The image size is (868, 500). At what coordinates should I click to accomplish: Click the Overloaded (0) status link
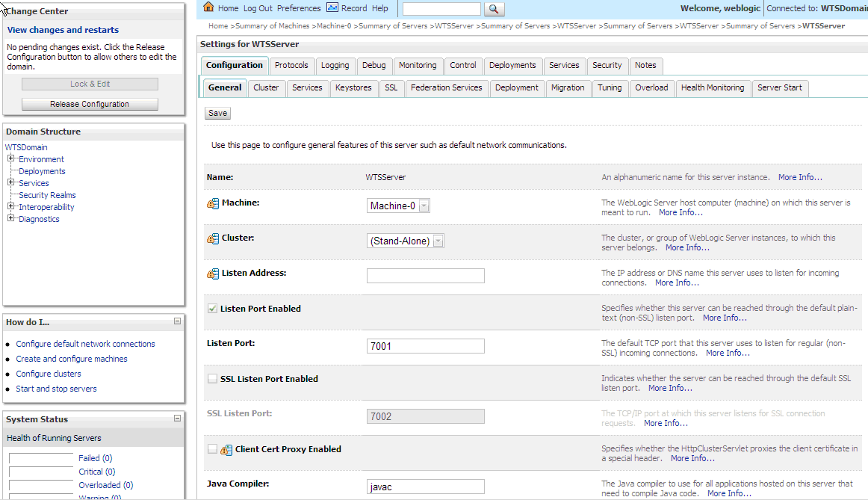[106, 485]
